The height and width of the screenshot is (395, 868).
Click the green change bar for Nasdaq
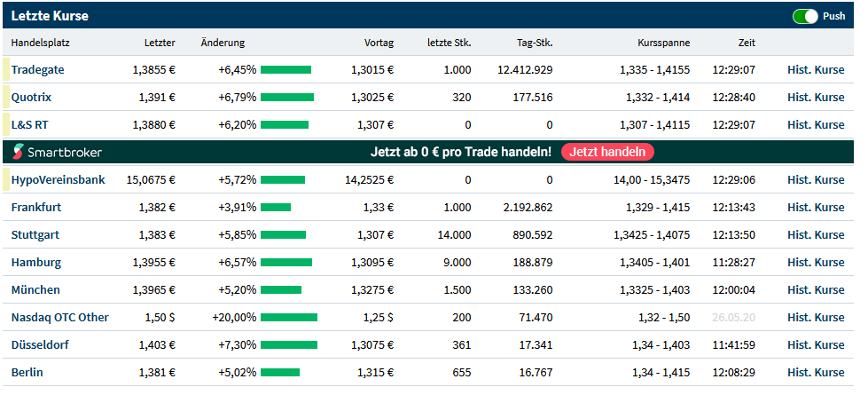point(289,317)
